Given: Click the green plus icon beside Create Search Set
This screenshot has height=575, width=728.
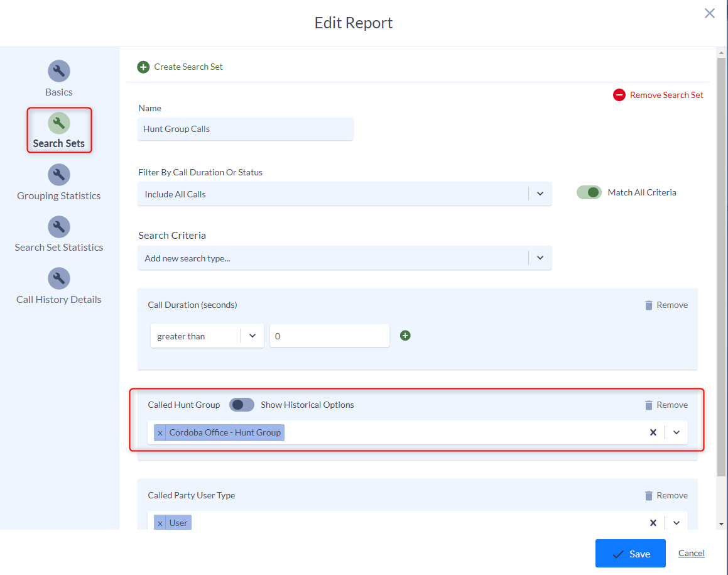Looking at the screenshot, I should [x=143, y=66].
